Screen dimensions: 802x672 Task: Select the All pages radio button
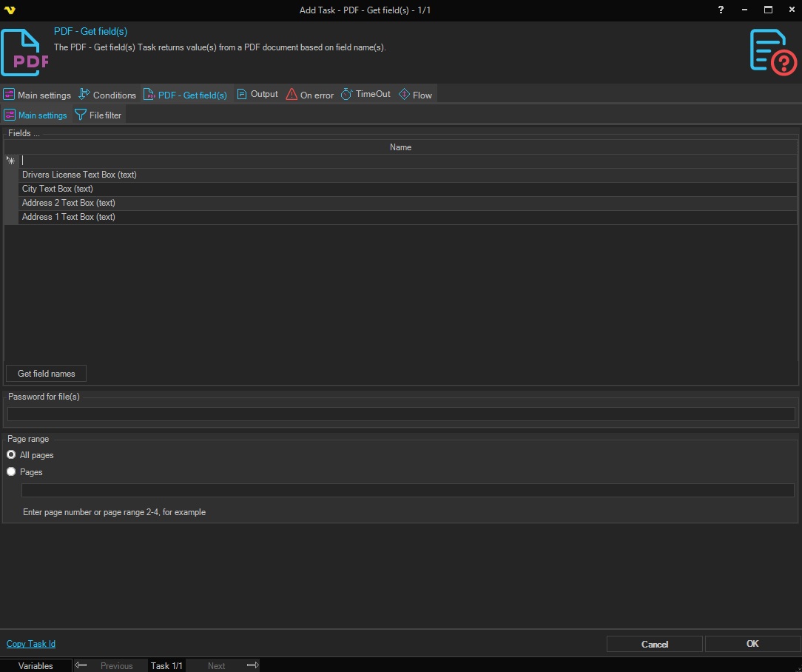pyautogui.click(x=11, y=455)
